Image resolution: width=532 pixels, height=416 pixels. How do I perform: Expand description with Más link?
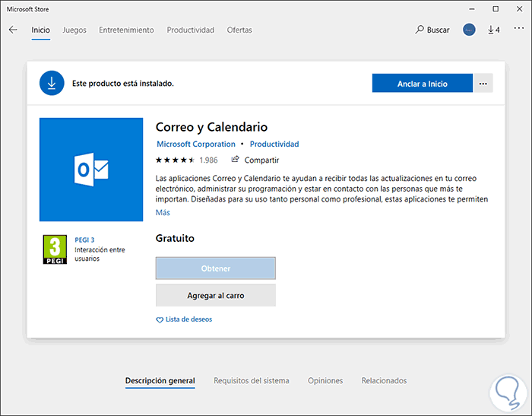(x=163, y=213)
